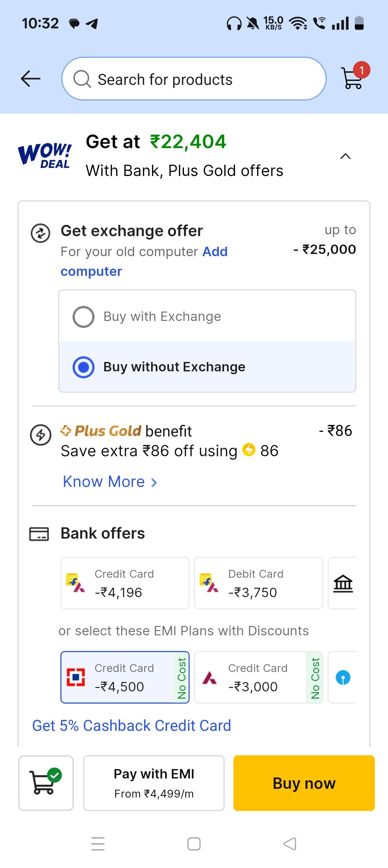Select Credit Card -₹4,196 bank offer

(125, 583)
